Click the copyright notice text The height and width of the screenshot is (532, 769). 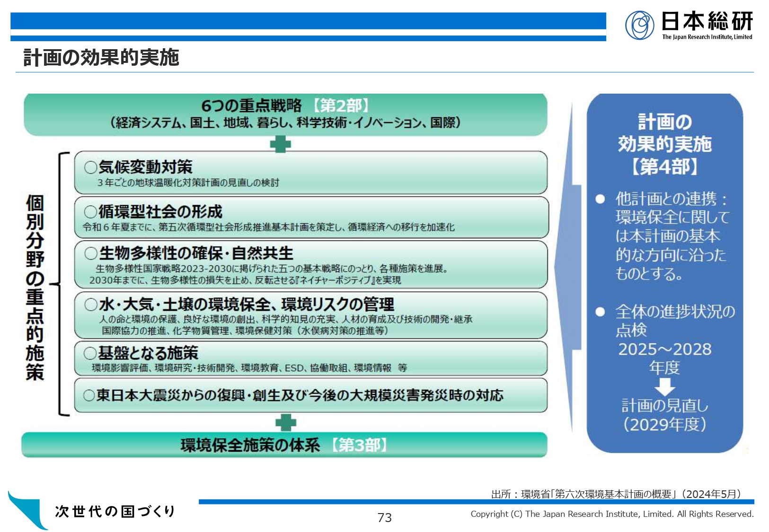click(x=612, y=514)
